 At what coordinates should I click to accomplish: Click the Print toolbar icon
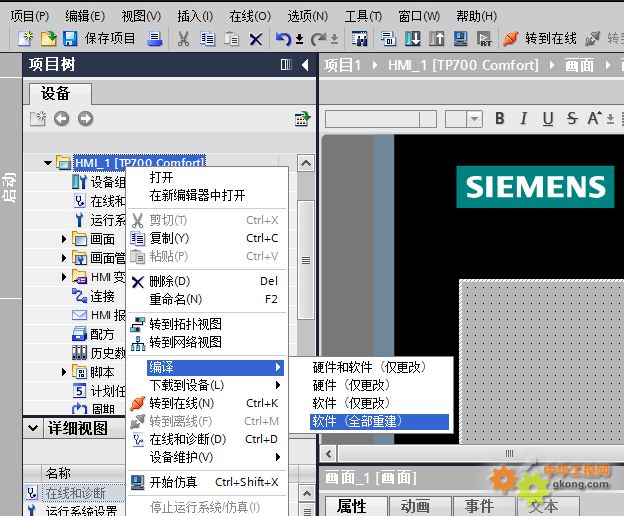(x=154, y=39)
